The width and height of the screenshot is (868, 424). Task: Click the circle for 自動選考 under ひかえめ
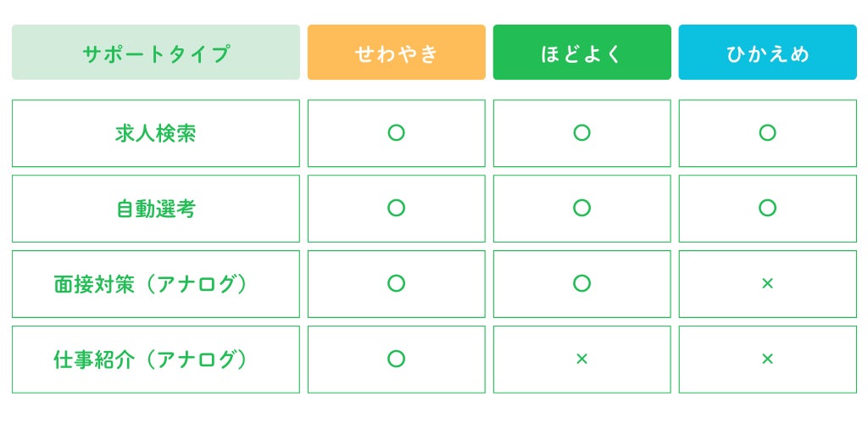[767, 208]
